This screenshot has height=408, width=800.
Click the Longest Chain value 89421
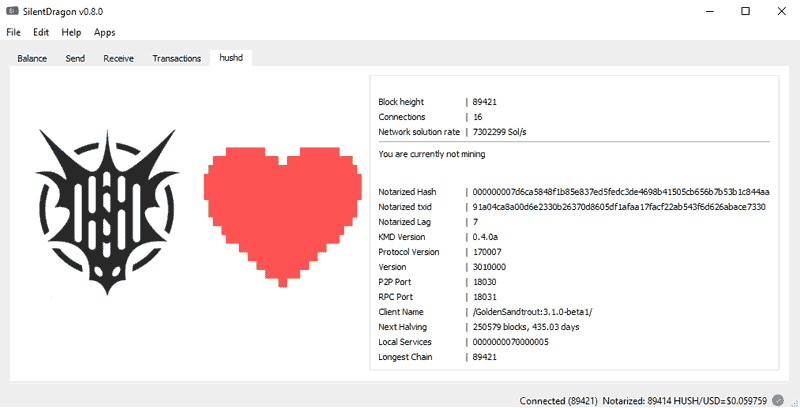coord(484,357)
